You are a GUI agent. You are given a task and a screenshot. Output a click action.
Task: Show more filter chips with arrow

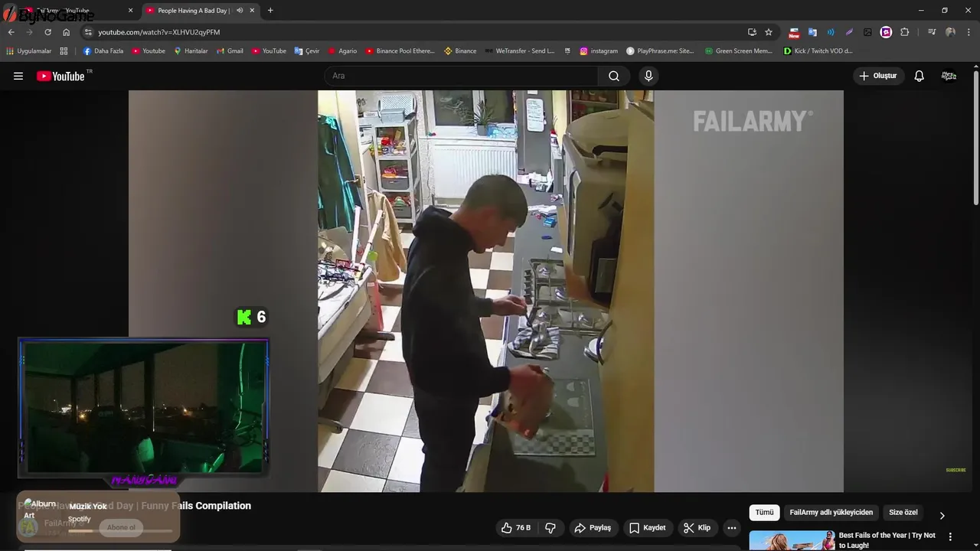tap(942, 515)
